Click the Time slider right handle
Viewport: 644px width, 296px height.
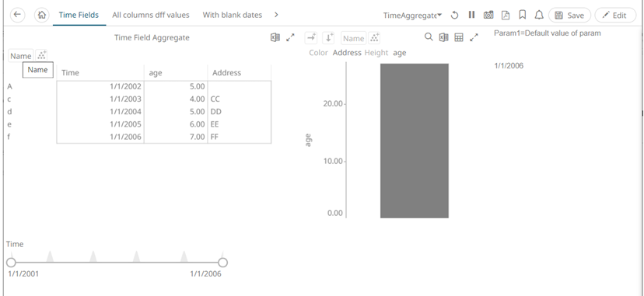coord(222,263)
